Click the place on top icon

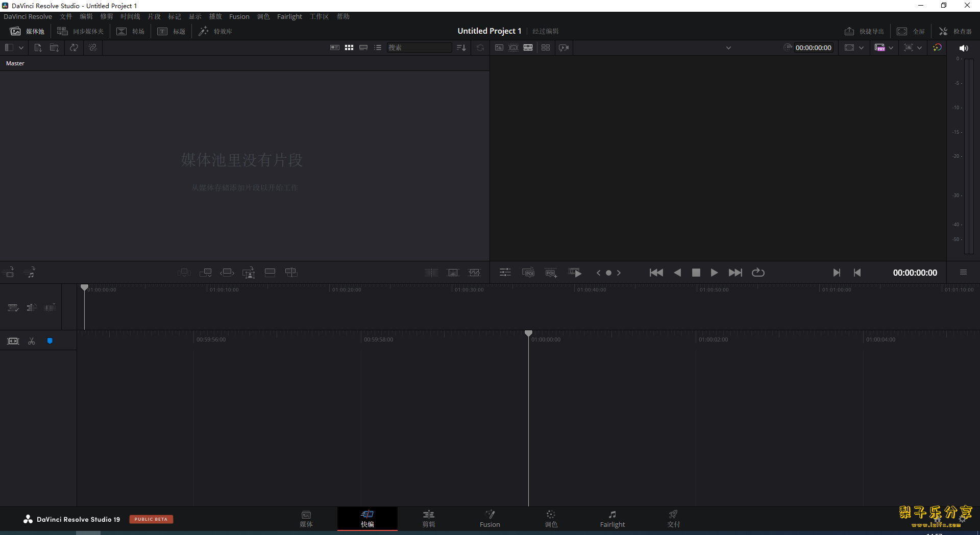(270, 273)
